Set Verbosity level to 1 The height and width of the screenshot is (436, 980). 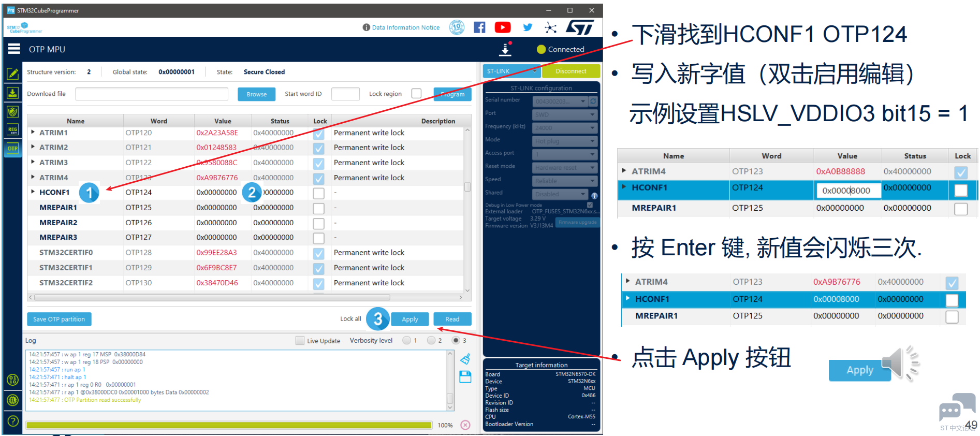coord(406,341)
